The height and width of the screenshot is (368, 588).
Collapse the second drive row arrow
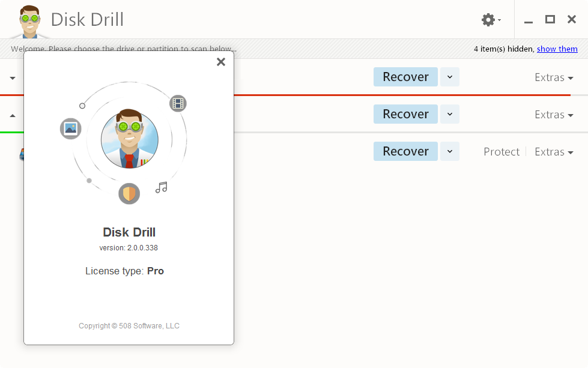13,115
